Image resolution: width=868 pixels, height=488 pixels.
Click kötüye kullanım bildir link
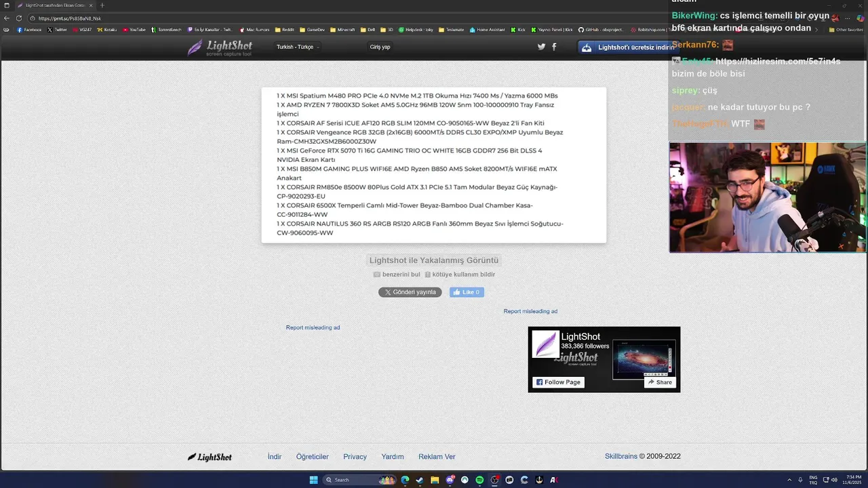point(460,274)
